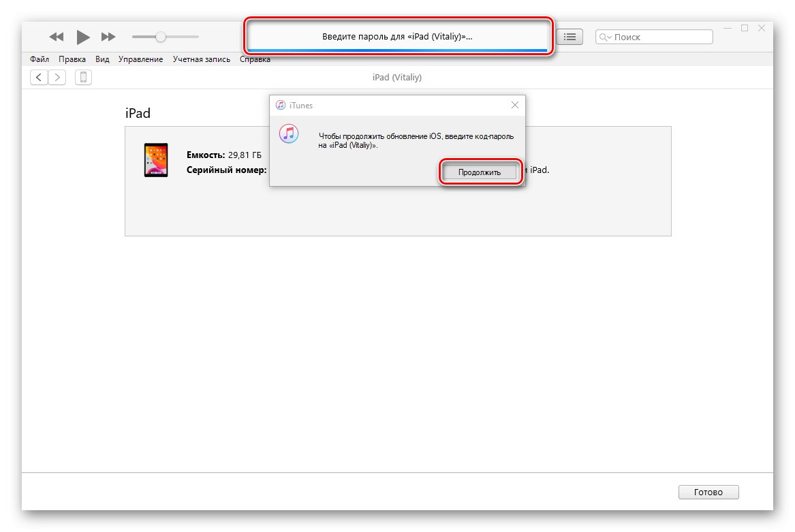The height and width of the screenshot is (532, 795).
Task: Click the volume slider knob
Action: [x=161, y=37]
